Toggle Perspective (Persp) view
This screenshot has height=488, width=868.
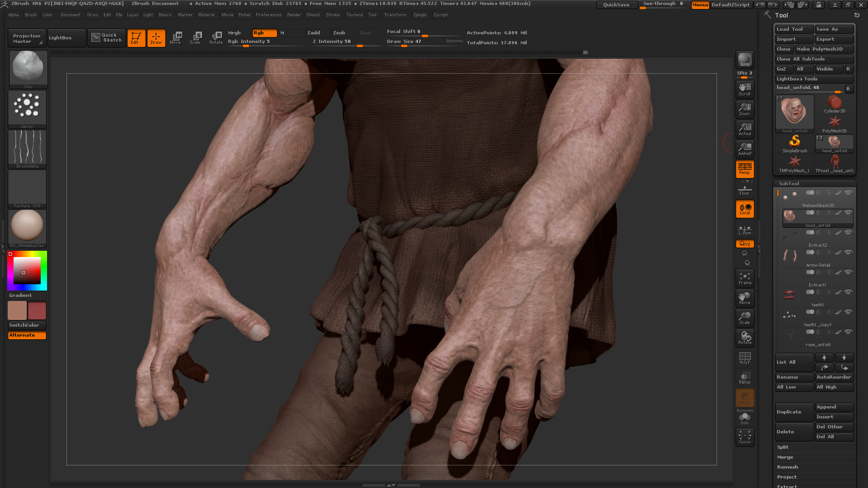[x=745, y=169]
